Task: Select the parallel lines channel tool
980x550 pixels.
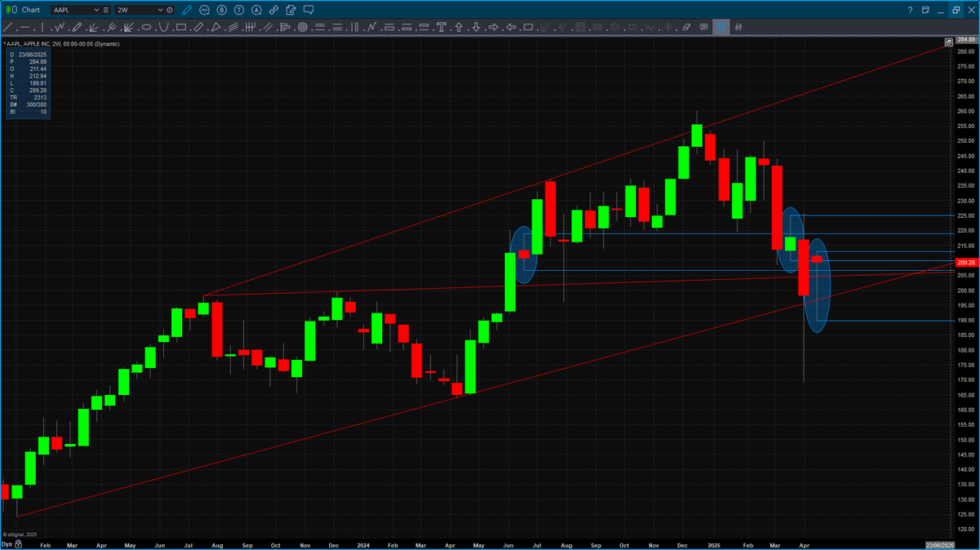Action: (x=266, y=27)
